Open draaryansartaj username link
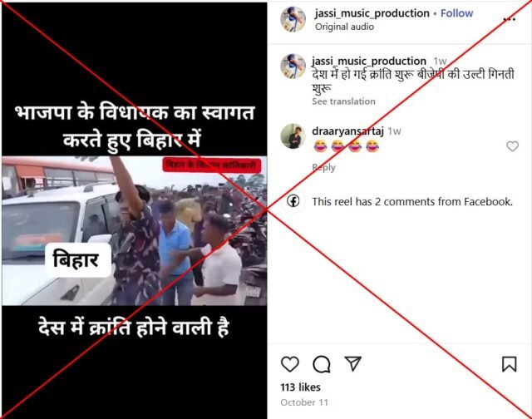532x419 pixels. 347,131
